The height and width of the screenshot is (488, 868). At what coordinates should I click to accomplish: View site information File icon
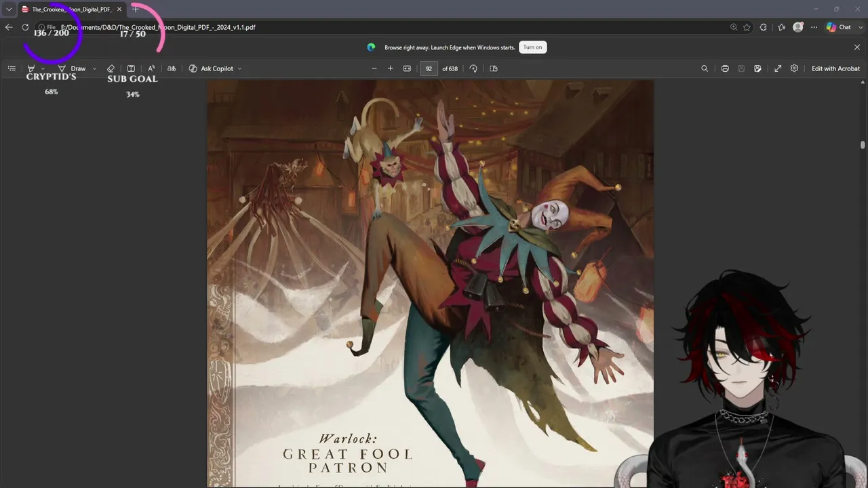pos(46,27)
